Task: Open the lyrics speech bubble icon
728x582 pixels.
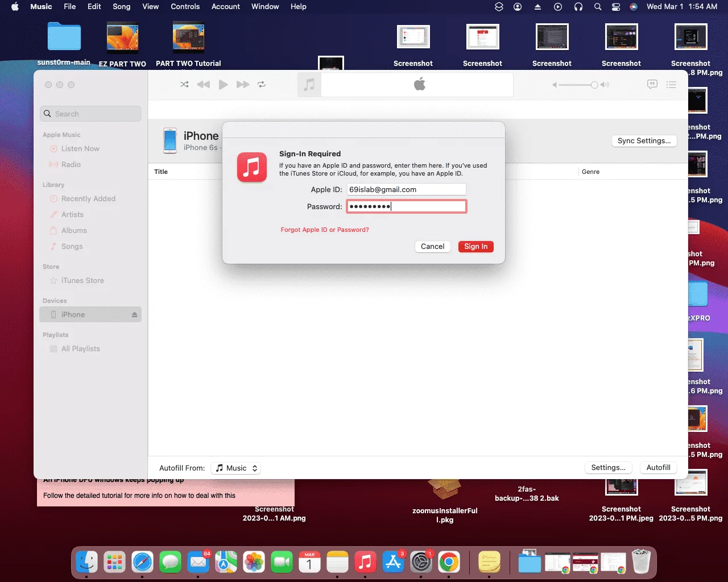Action: (652, 84)
